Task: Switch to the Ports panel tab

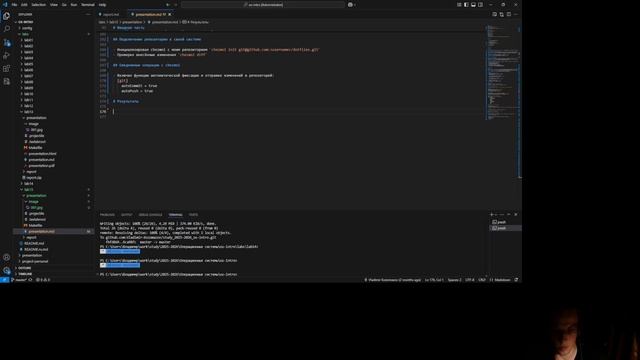Action: point(193,214)
